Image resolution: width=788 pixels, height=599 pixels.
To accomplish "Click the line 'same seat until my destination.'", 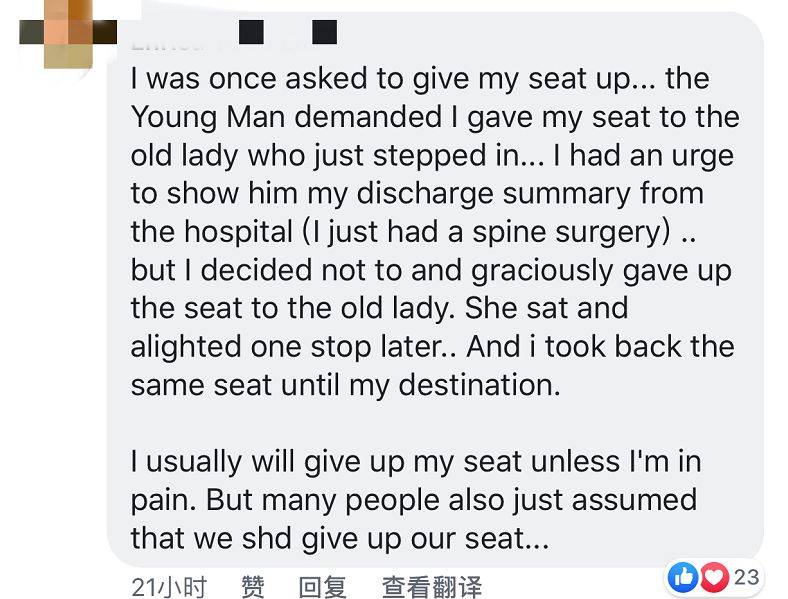I will 345,384.
